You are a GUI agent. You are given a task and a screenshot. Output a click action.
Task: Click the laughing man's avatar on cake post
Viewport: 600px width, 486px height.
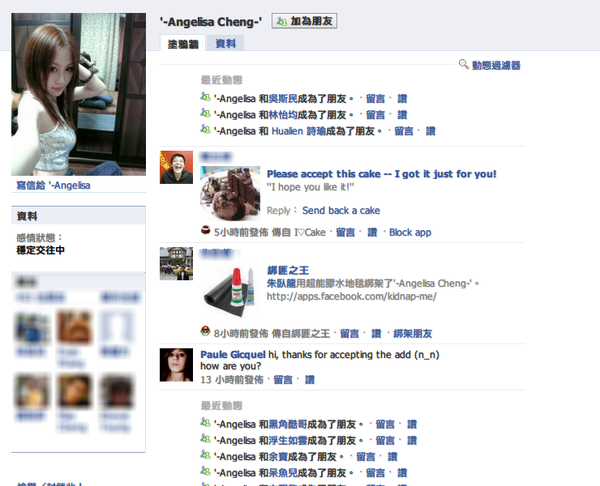(176, 167)
